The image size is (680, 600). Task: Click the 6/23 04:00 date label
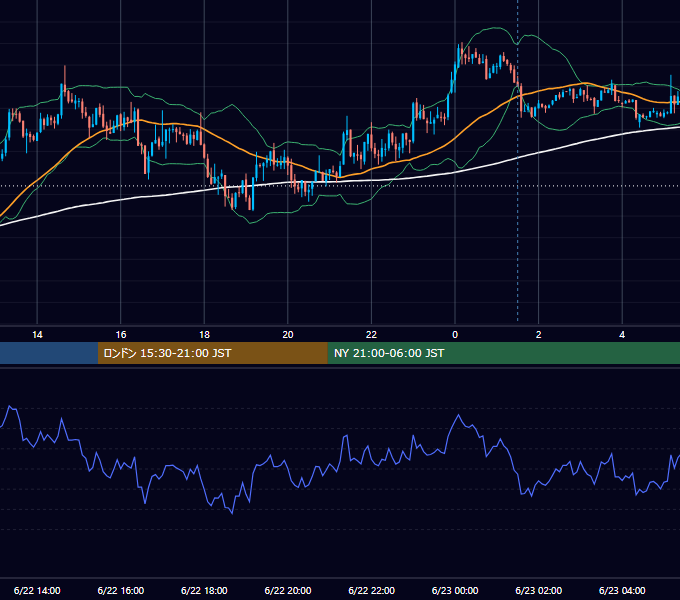click(x=622, y=590)
